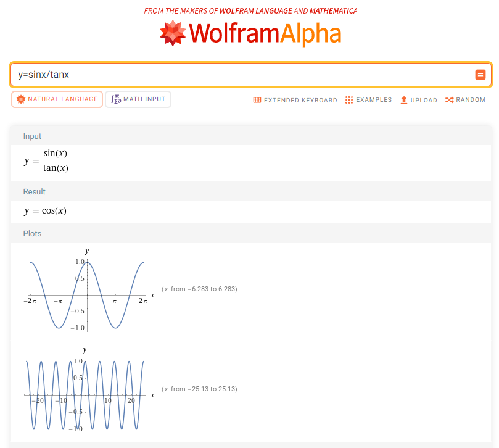The height and width of the screenshot is (448, 499).
Task: Click the cosine plot from -2π to 2π
Action: click(x=88, y=291)
